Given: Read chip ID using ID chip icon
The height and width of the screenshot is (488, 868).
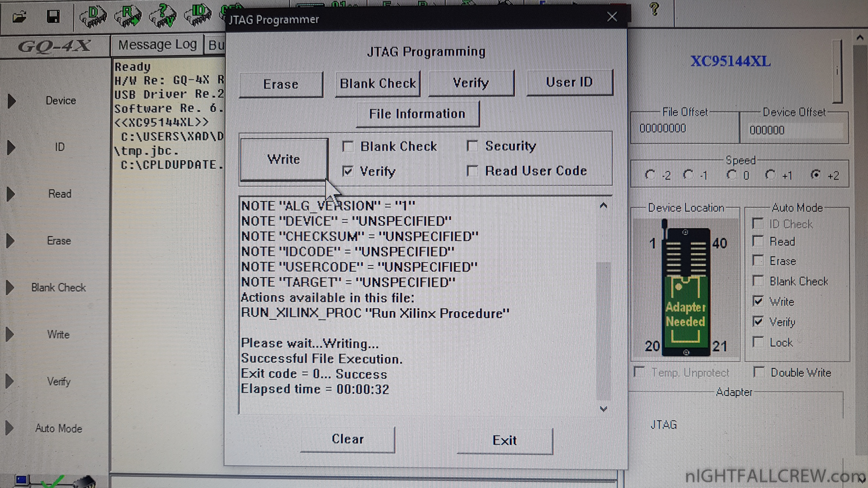Looking at the screenshot, I should (x=198, y=16).
